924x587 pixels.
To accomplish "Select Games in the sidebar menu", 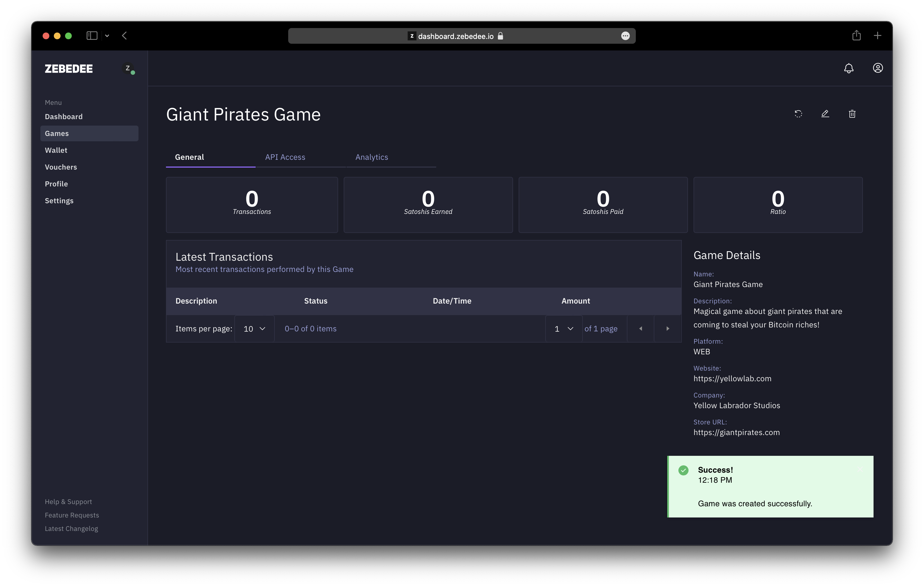I will pos(89,133).
